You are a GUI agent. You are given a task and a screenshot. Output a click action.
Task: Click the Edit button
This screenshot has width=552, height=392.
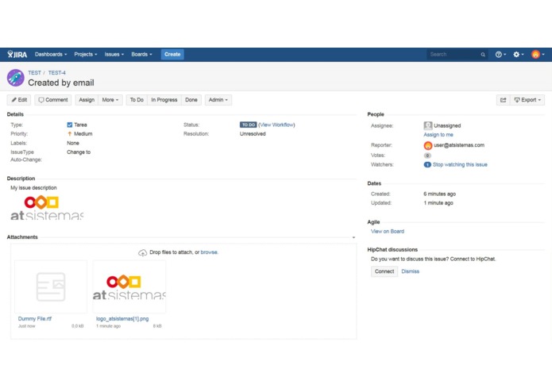19,100
